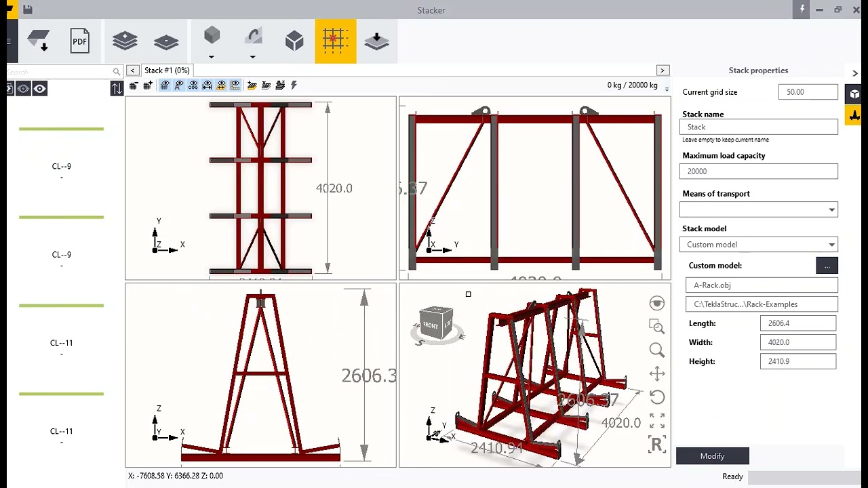Open small dropdown arrow under the weight readout
Image resolution: width=868 pixels, height=488 pixels.
point(667,90)
